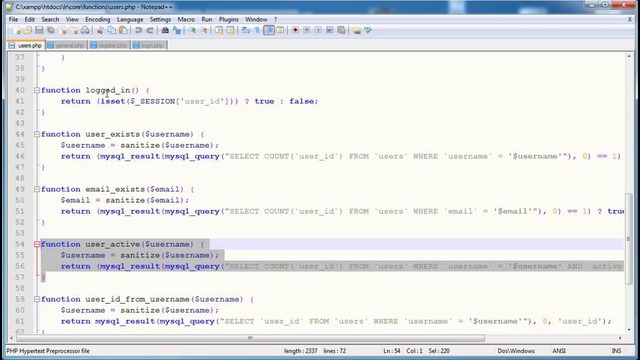Open a file using the Open folder icon
Image resolution: width=640 pixels, height=360 pixels.
tap(28, 31)
